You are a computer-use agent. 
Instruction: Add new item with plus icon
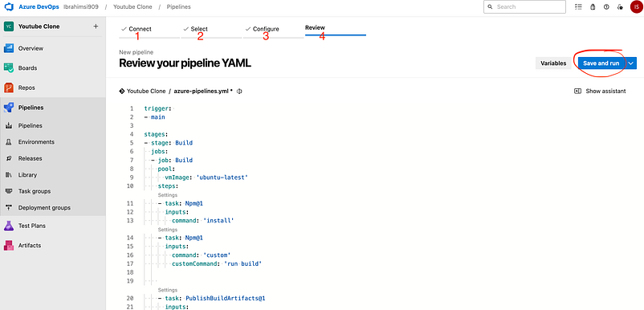[96, 27]
